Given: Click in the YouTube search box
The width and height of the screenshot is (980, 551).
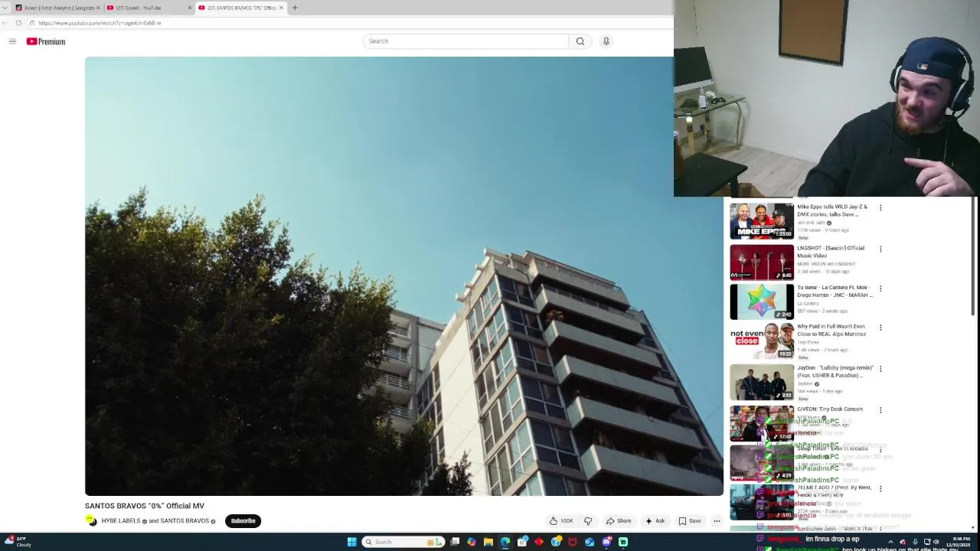Looking at the screenshot, I should click(x=465, y=41).
